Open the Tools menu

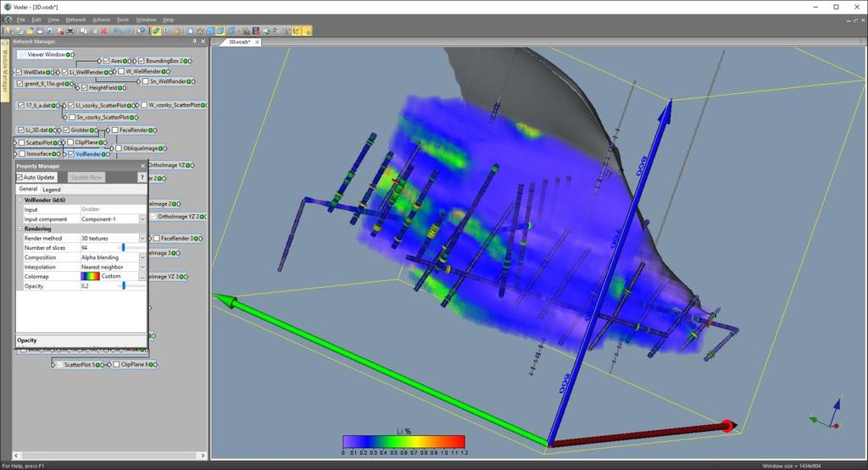123,19
